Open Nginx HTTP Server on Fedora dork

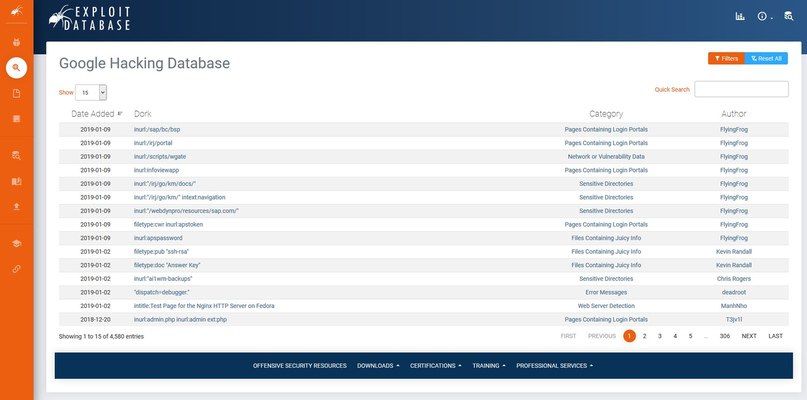pyautogui.click(x=204, y=306)
